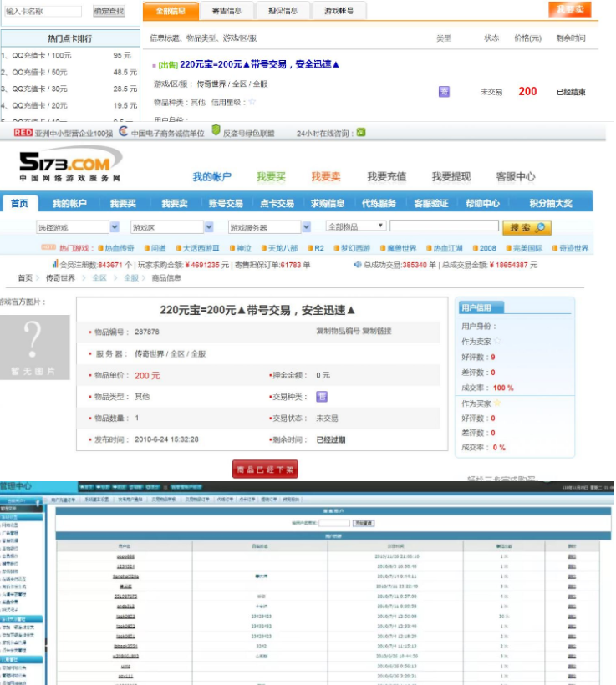
Task: Open the 天龙八部 hot game link
Action: click(x=283, y=248)
